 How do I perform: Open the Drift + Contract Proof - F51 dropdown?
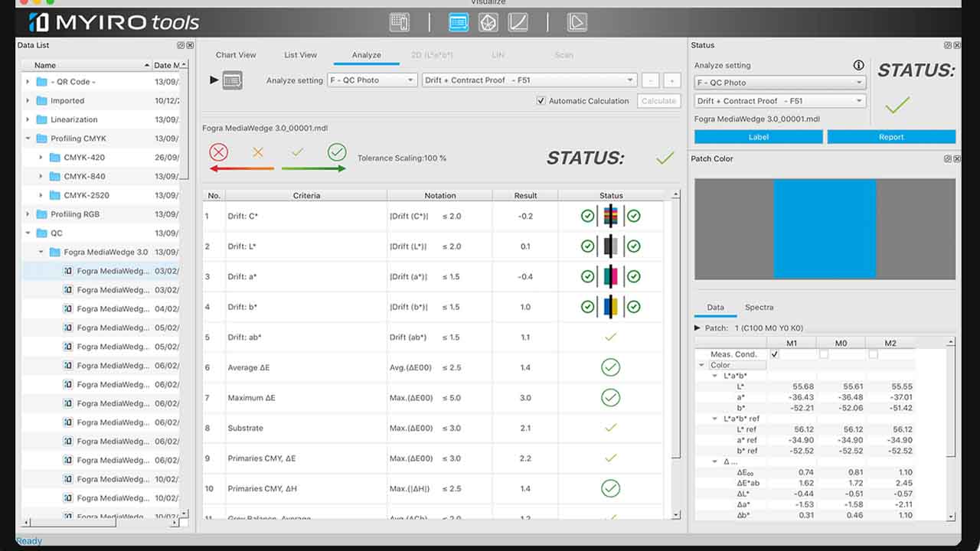point(528,80)
